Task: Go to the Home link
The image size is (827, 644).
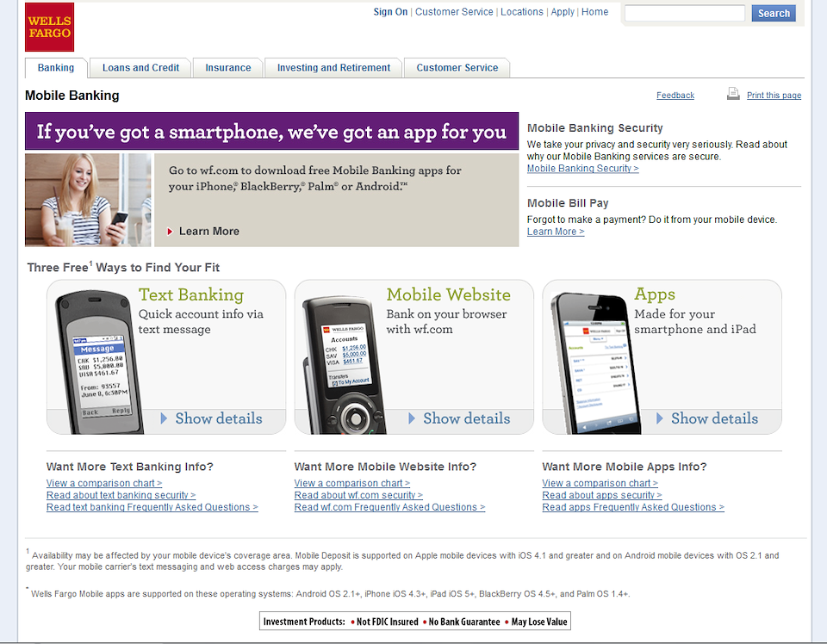Action: (x=595, y=11)
